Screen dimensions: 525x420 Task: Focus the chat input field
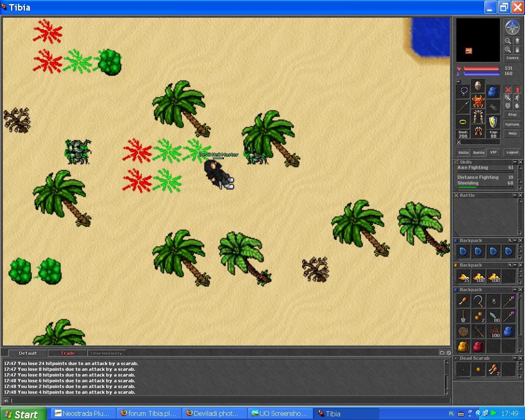tap(230, 401)
